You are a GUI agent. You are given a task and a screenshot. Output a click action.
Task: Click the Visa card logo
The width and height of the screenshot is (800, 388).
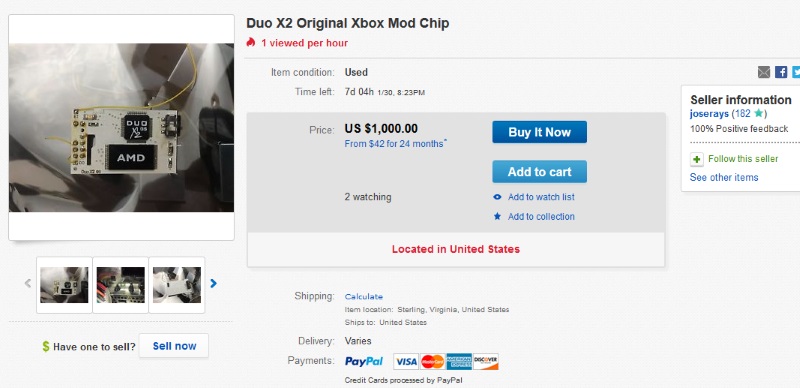coord(406,361)
